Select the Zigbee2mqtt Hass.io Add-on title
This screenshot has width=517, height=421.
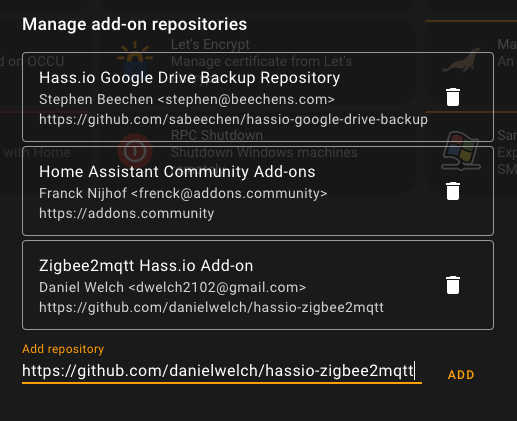146,266
